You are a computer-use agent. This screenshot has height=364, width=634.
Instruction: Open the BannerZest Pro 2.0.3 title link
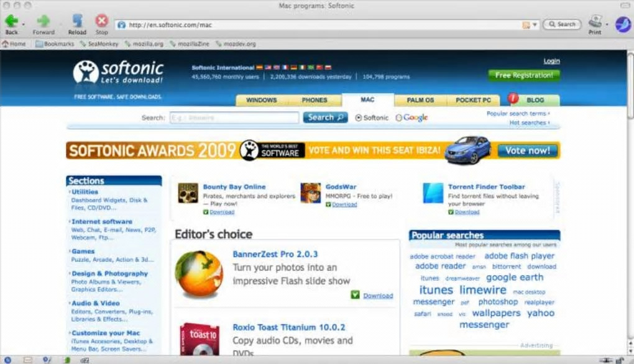[275, 254]
